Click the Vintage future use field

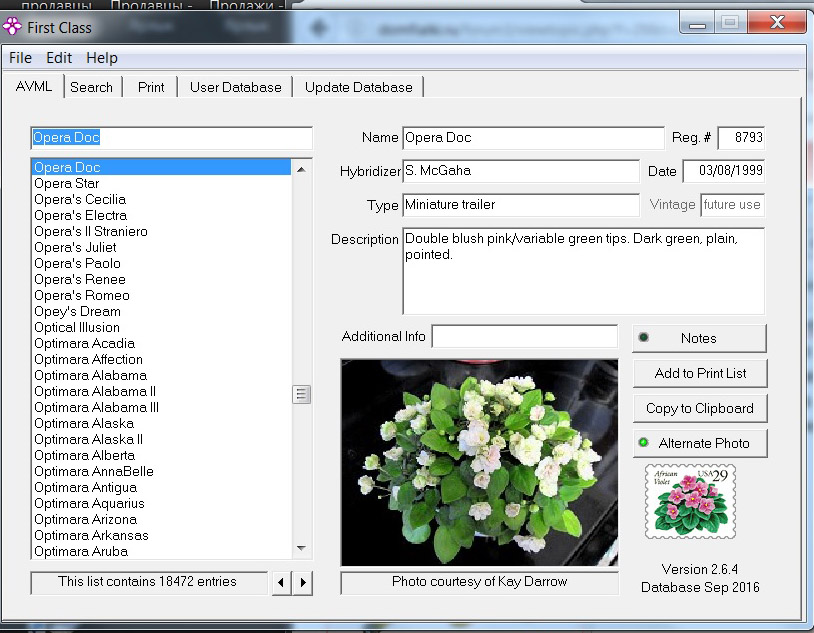click(732, 205)
